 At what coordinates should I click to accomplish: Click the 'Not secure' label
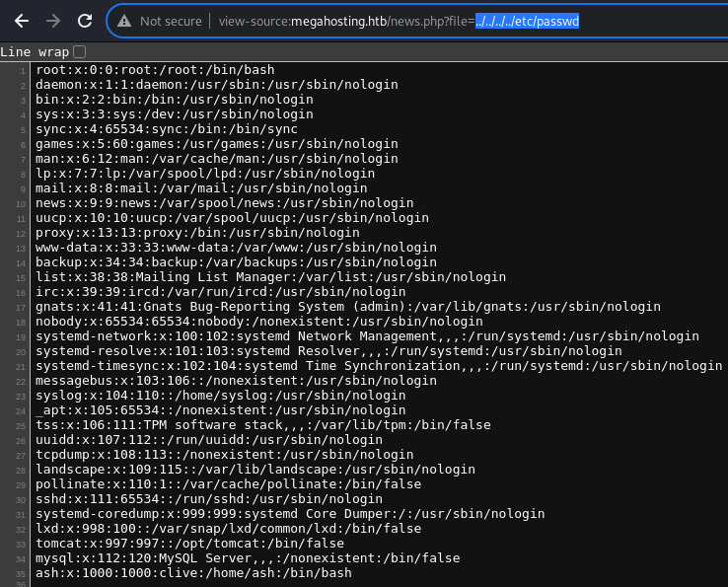pyautogui.click(x=171, y=22)
